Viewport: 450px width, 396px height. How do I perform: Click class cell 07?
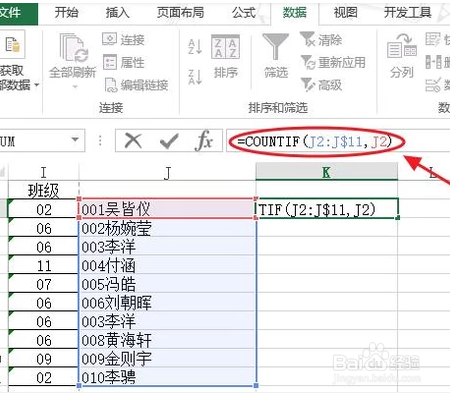point(43,284)
